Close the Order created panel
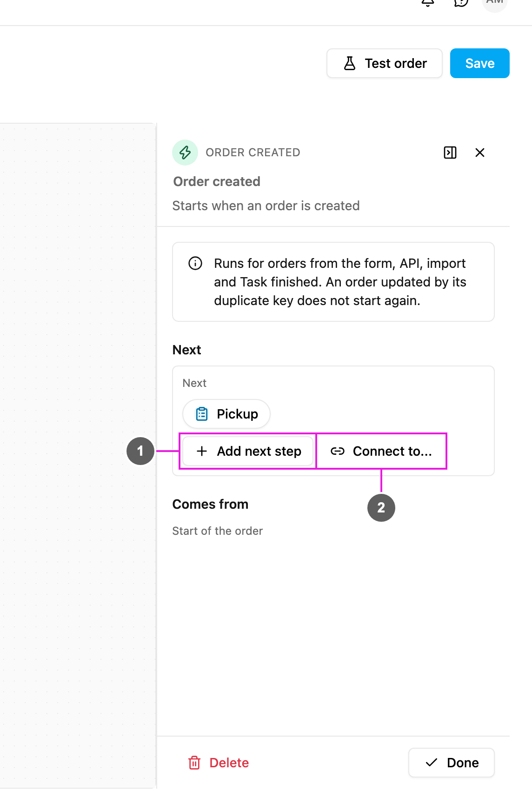 [x=480, y=153]
